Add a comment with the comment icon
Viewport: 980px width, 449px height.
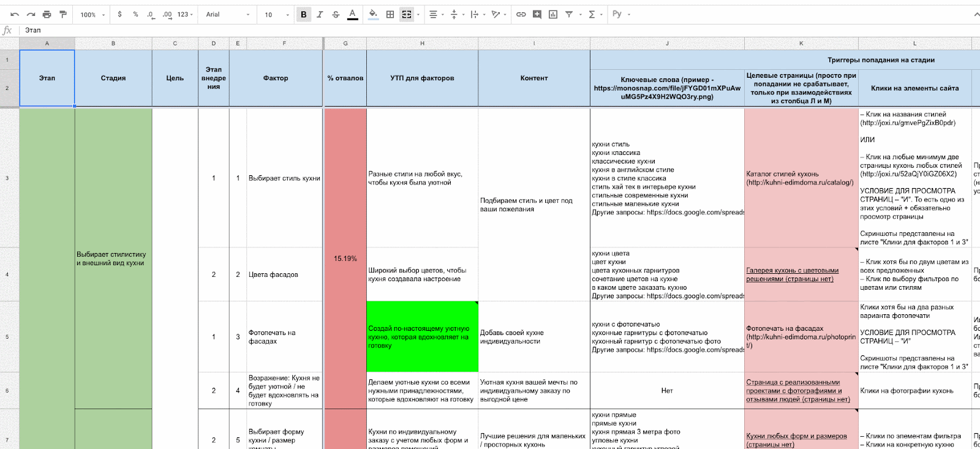pyautogui.click(x=537, y=14)
